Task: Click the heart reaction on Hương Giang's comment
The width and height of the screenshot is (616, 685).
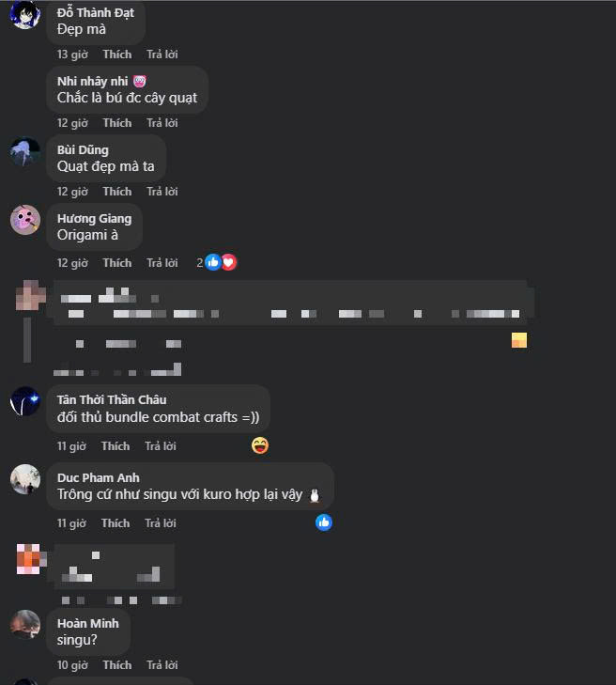Action: (x=229, y=262)
